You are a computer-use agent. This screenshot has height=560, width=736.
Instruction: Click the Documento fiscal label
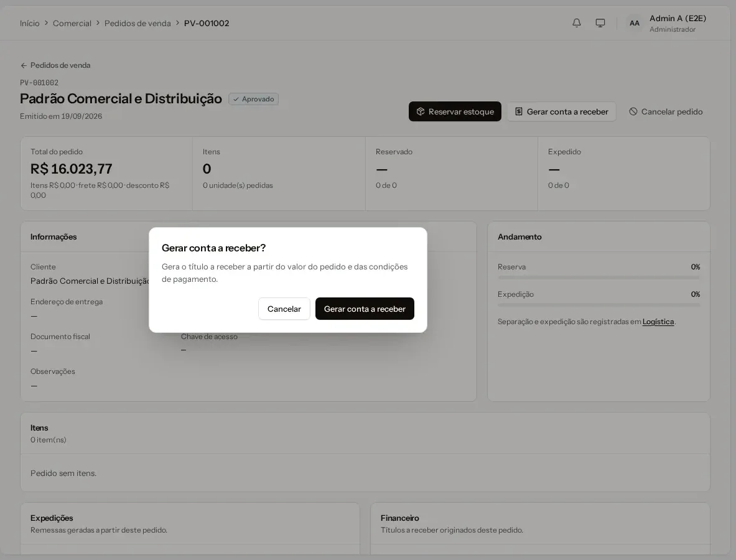[x=60, y=337]
